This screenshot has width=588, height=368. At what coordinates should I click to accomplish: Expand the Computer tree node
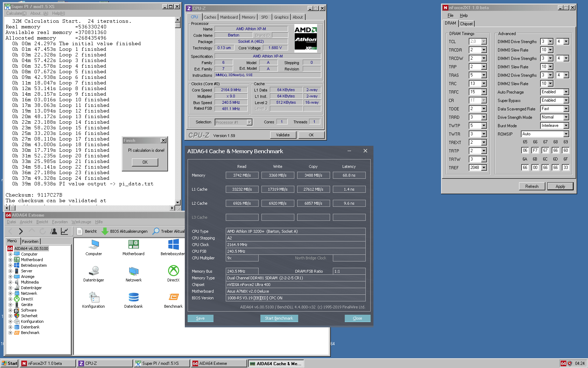point(10,254)
